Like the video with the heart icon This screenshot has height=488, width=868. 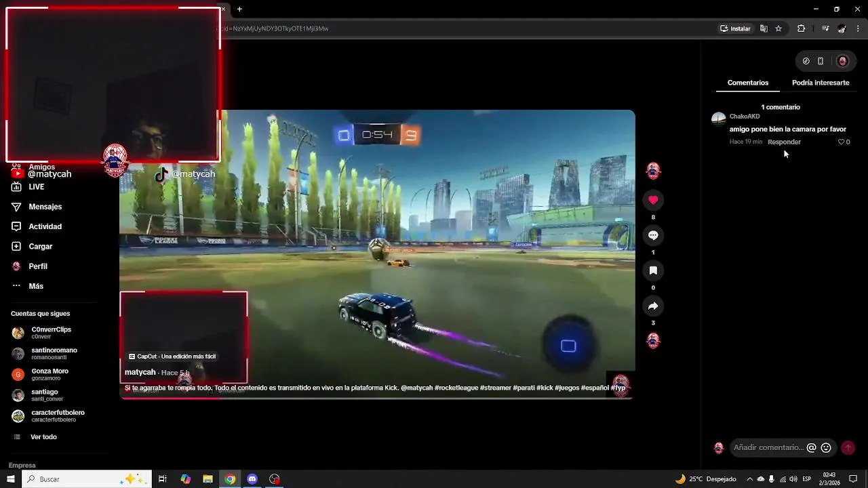[x=653, y=200]
